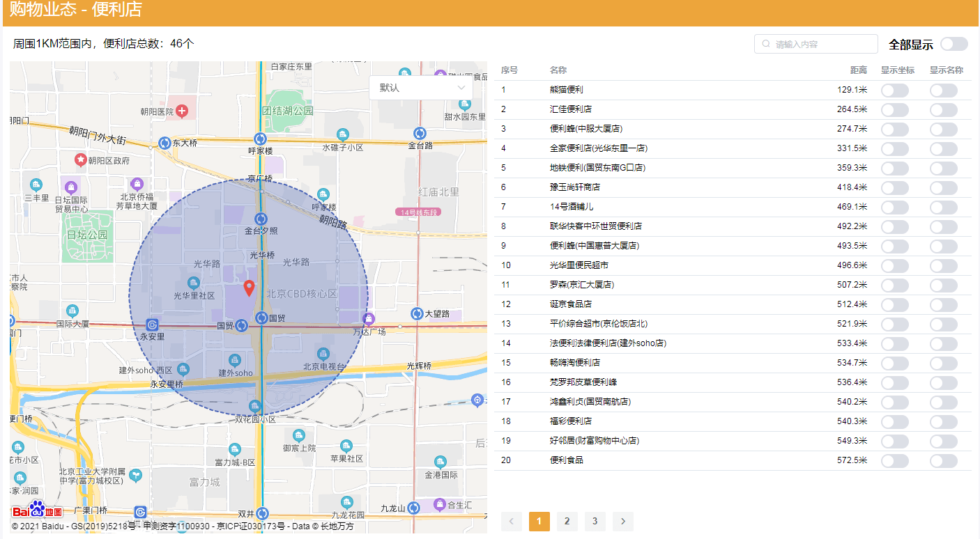The image size is (980, 539).
Task: Click the 金台夕照 subway station icon
Action: [261, 219]
